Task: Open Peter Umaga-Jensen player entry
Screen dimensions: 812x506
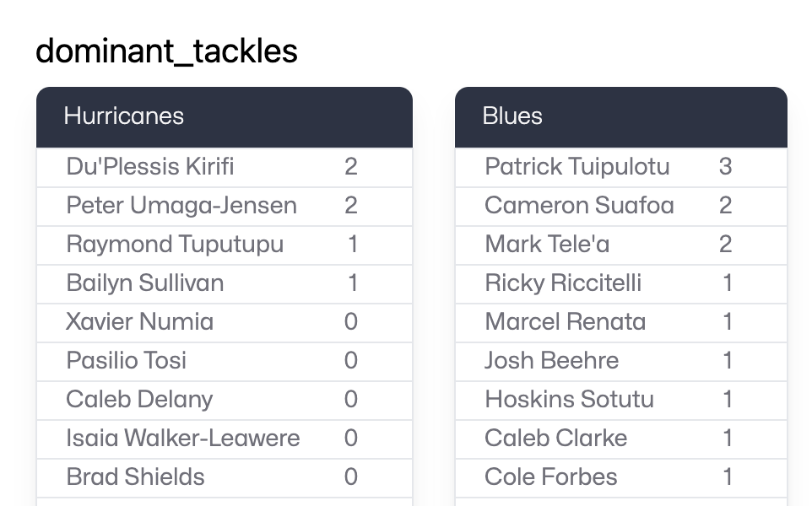Action: (181, 206)
